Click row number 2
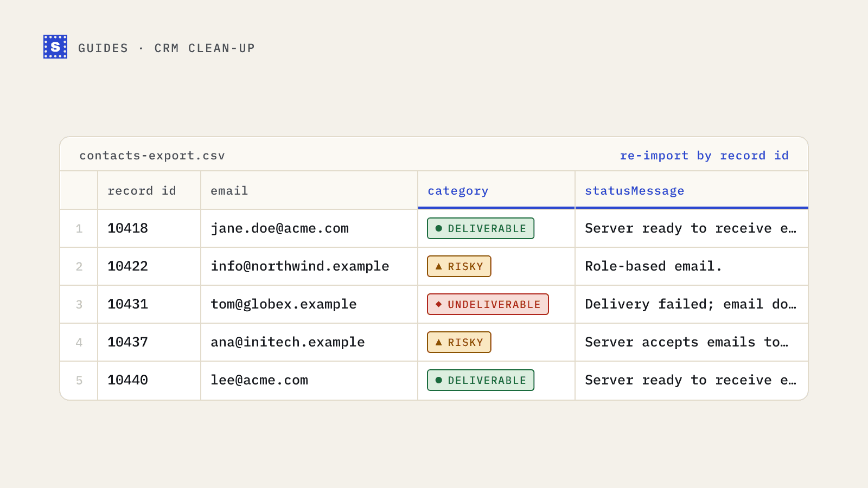This screenshot has width=868, height=488. tap(79, 267)
